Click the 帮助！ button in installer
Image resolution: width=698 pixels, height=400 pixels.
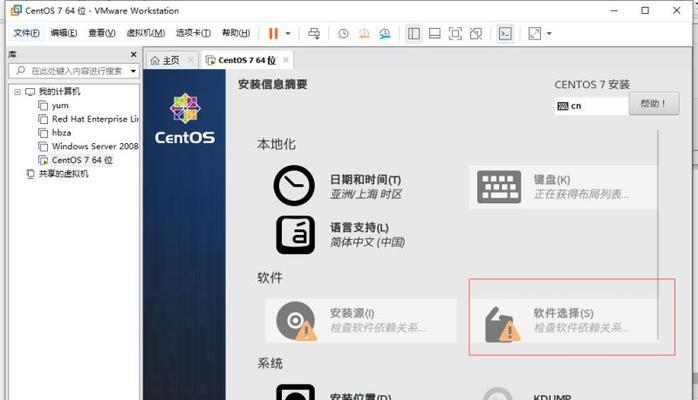653,104
